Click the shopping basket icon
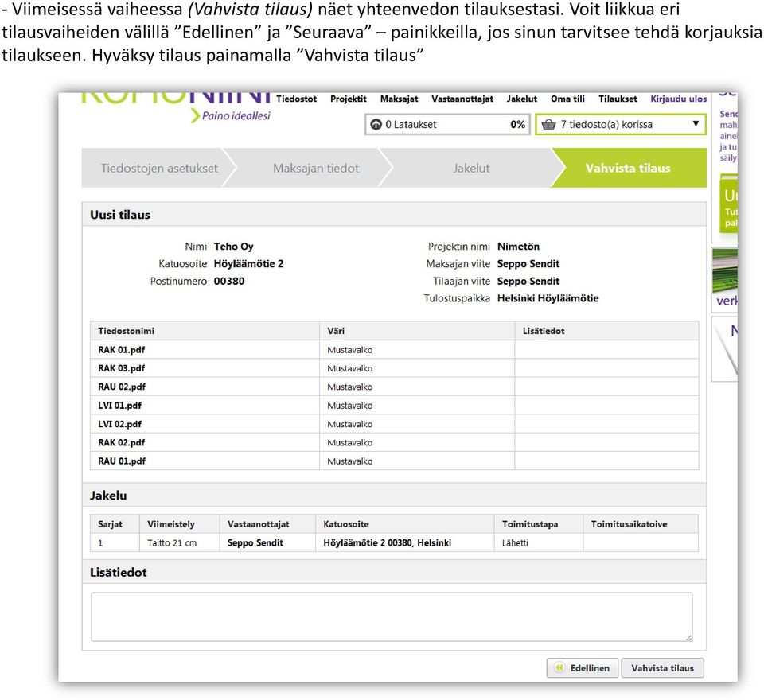 coord(548,124)
